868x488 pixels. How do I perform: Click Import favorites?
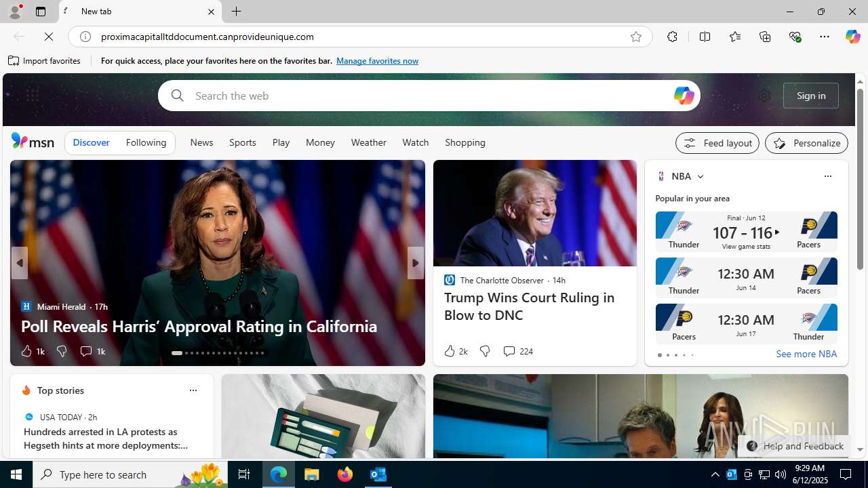[x=45, y=61]
